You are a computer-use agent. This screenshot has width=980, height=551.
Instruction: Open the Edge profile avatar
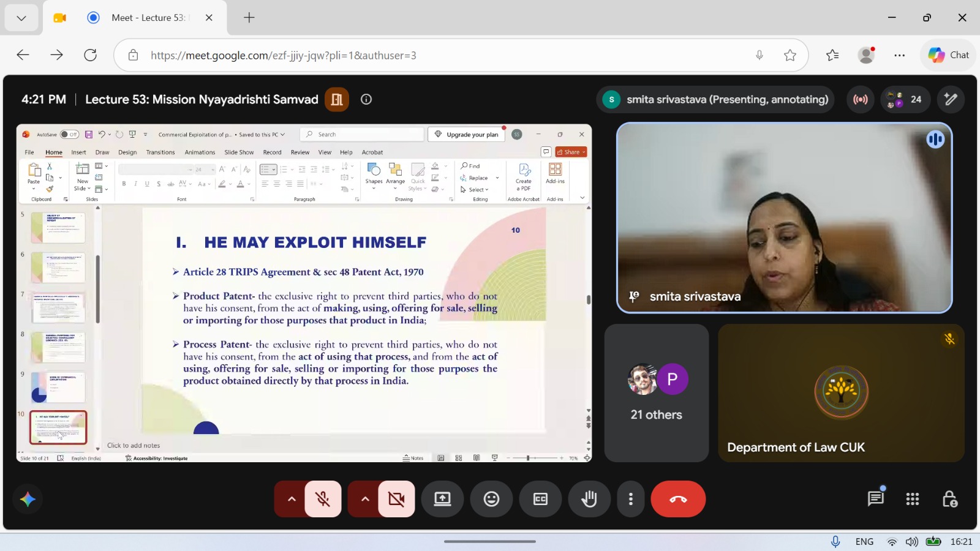pyautogui.click(x=866, y=55)
